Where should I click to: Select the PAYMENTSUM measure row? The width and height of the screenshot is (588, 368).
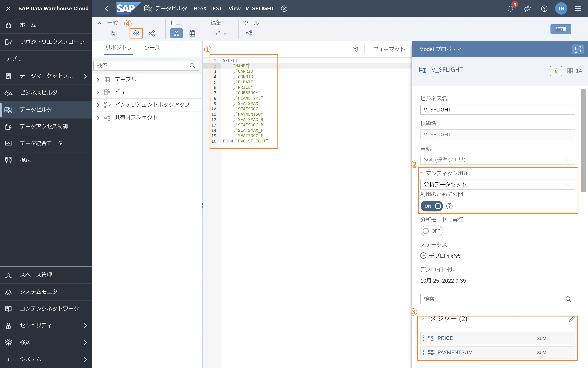(497, 352)
